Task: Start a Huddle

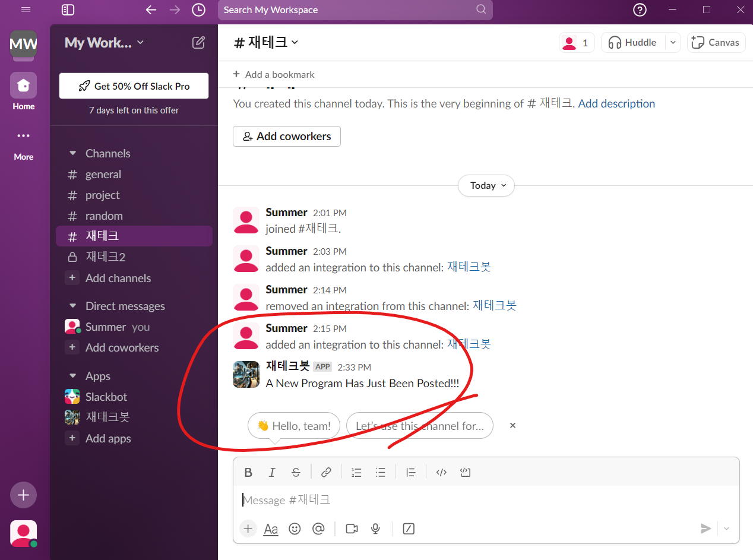Action: pos(633,42)
